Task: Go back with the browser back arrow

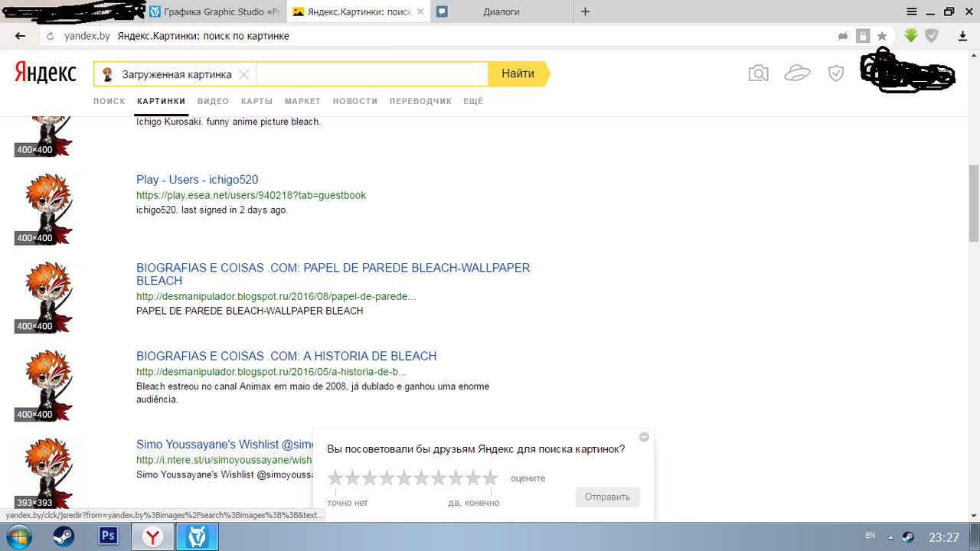Action: [x=20, y=36]
